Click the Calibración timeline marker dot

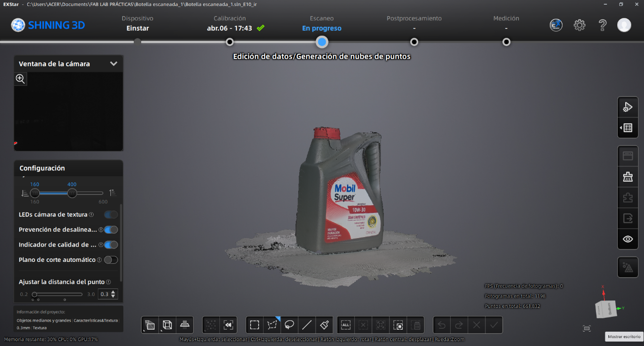point(229,42)
